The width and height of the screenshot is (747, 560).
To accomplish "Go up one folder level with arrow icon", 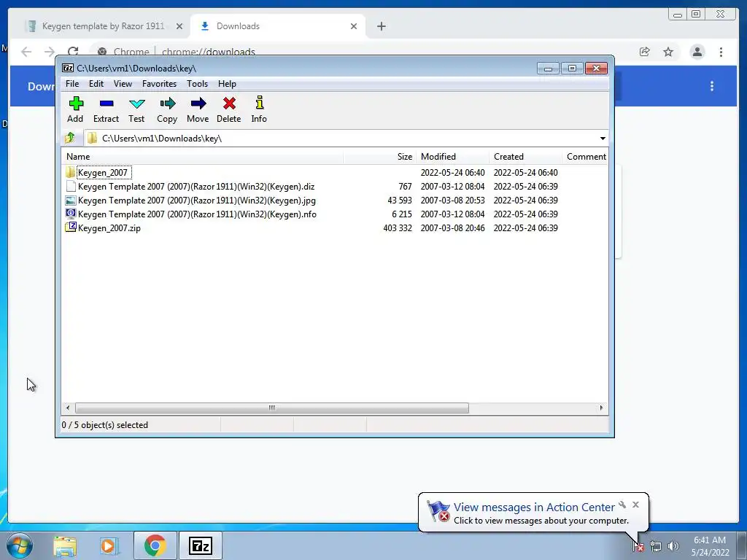I will click(70, 138).
